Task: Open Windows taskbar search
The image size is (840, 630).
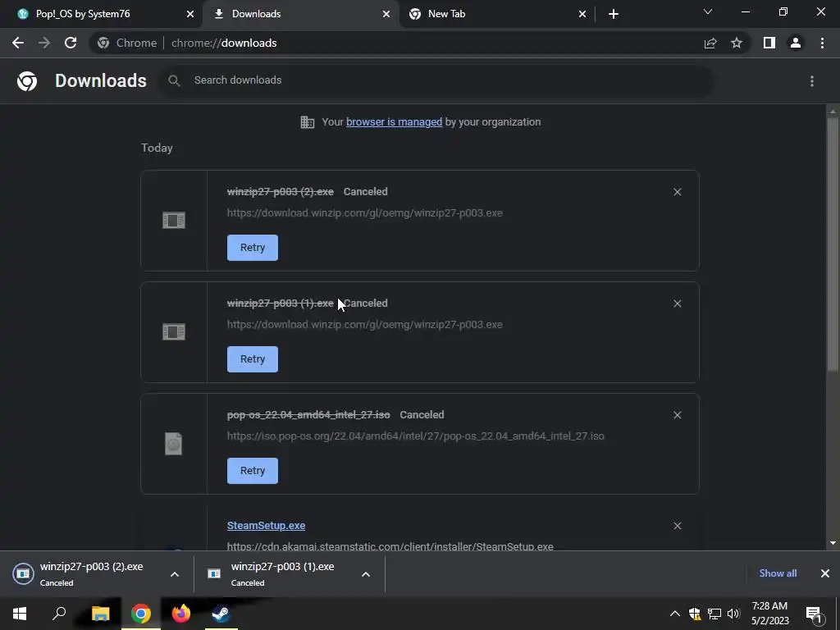Action: click(59, 614)
